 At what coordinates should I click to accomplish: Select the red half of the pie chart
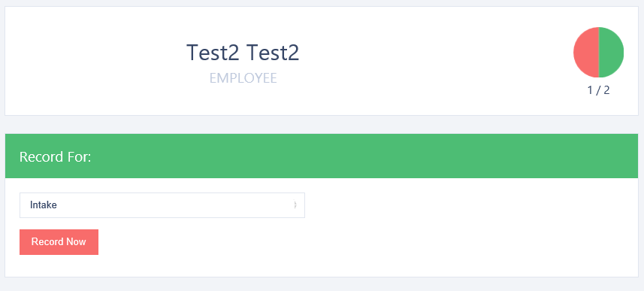(586, 52)
